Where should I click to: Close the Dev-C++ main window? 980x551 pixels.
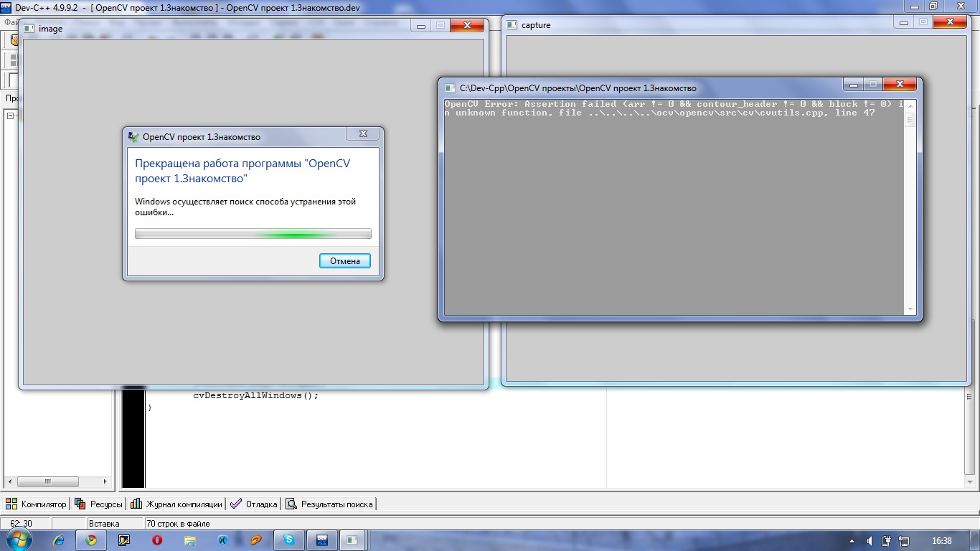point(960,6)
